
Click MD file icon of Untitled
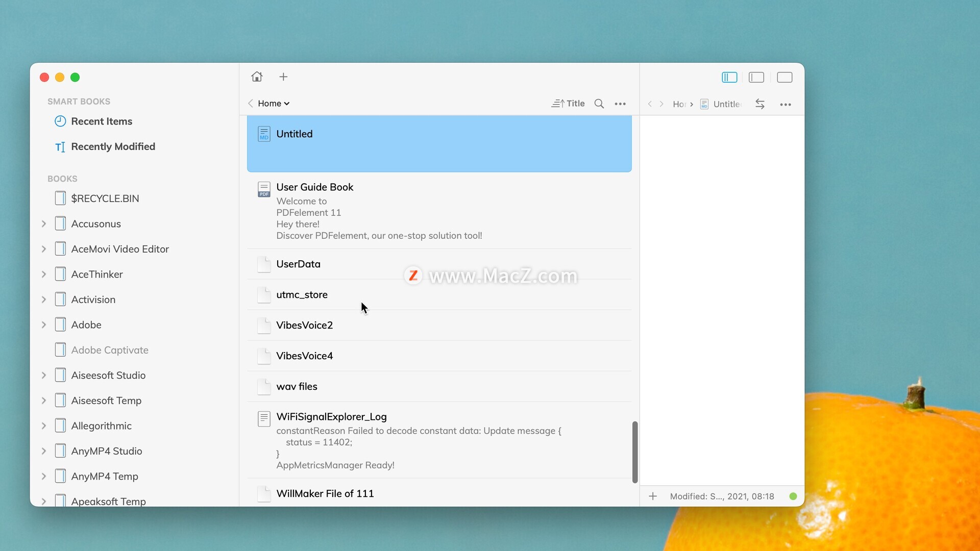[264, 134]
